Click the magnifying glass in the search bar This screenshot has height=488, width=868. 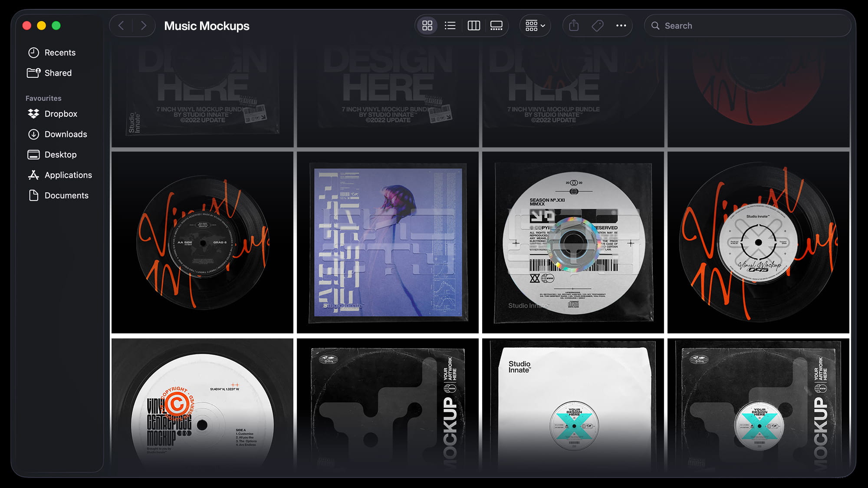click(x=656, y=26)
